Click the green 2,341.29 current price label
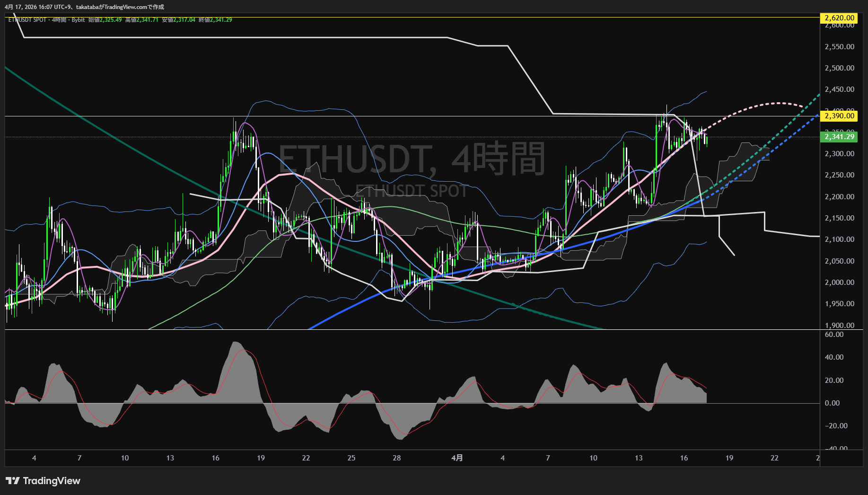Image resolution: width=868 pixels, height=495 pixels. [839, 137]
